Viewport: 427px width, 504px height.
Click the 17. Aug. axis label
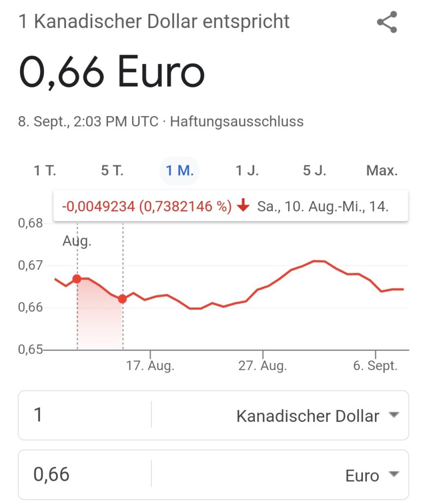(150, 366)
